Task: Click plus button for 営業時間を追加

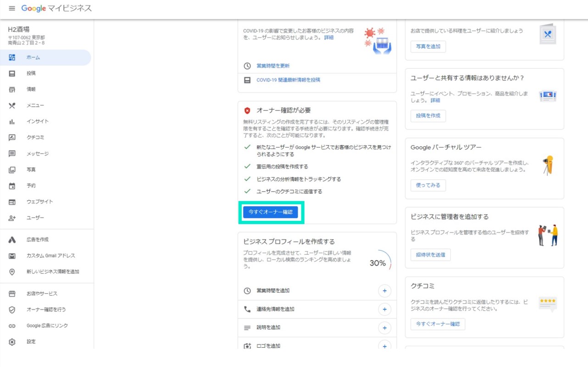Action: pos(384,291)
